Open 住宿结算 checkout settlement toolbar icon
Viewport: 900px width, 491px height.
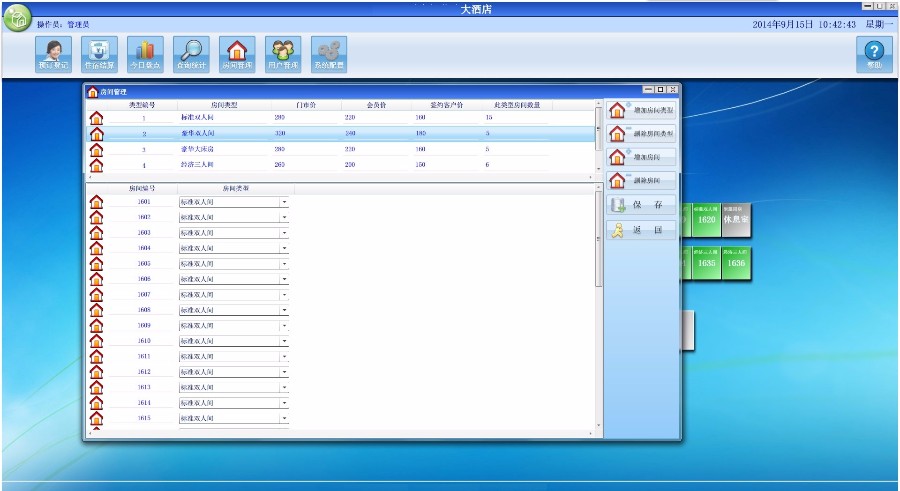(99, 54)
